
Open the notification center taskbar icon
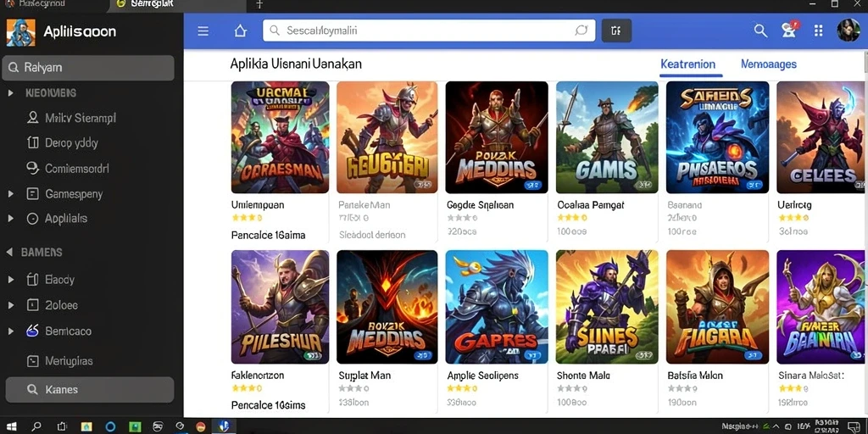tap(856, 427)
